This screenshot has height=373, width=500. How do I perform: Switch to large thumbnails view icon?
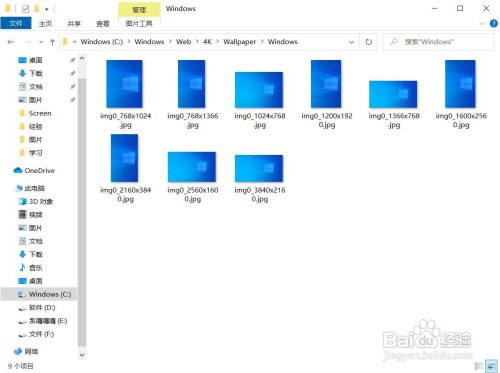coord(491,366)
